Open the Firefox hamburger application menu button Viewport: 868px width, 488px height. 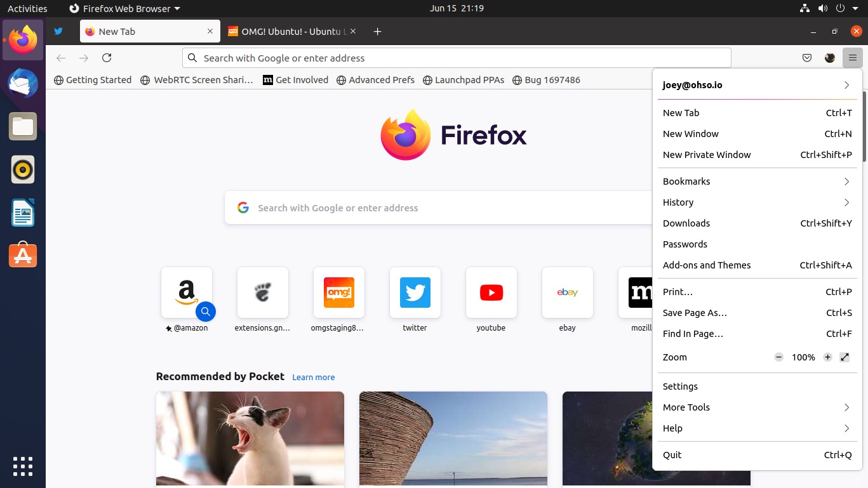point(852,58)
